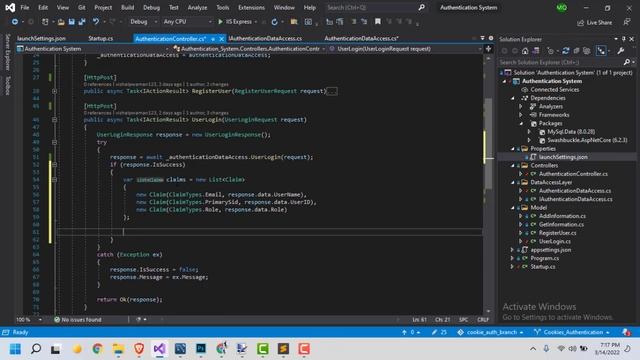Image resolution: width=640 pixels, height=360 pixels.
Task: Click the bookmark icon in the toolbar
Action: tap(378, 22)
